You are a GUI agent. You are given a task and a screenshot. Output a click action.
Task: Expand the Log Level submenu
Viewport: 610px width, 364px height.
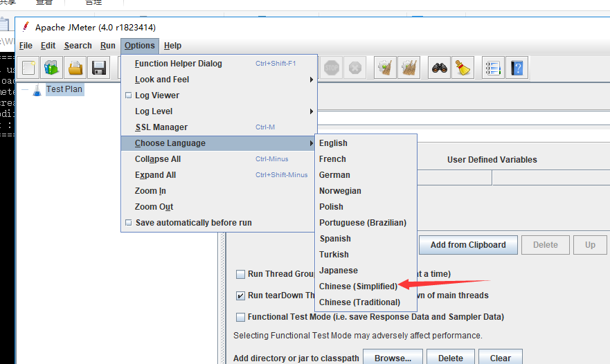219,111
